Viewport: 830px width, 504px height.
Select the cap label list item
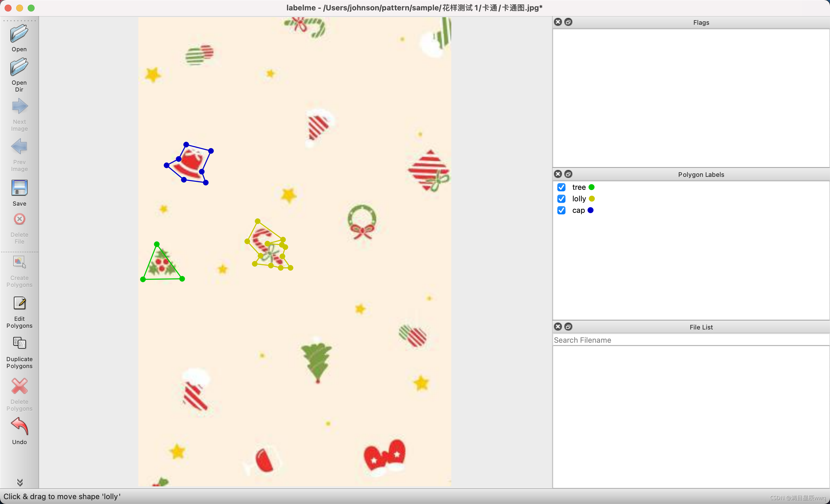(578, 211)
